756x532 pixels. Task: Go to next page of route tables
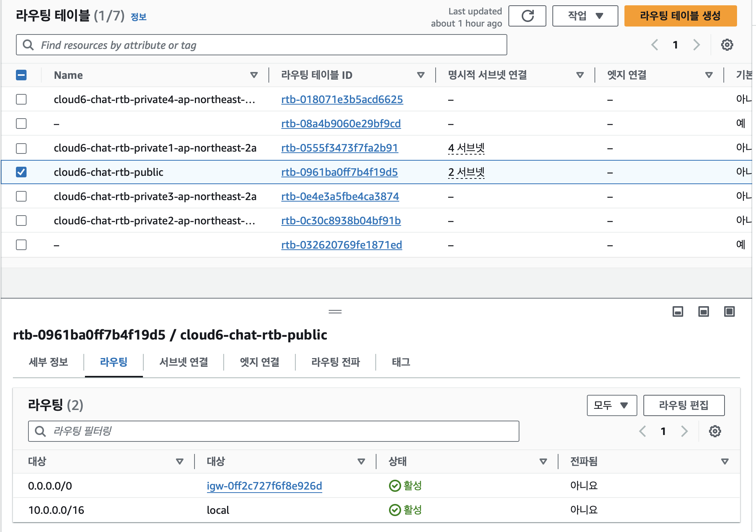point(696,45)
